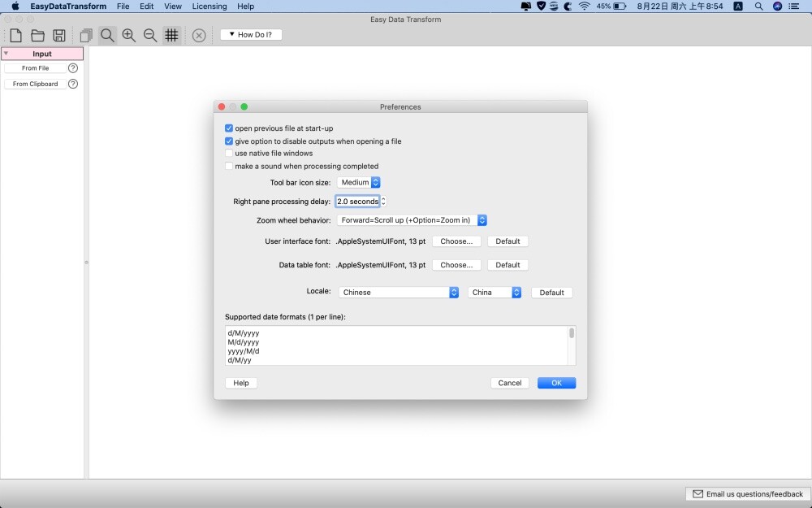Click the Siri icon in menu bar
This screenshot has height=508, width=812.
tap(777, 7)
